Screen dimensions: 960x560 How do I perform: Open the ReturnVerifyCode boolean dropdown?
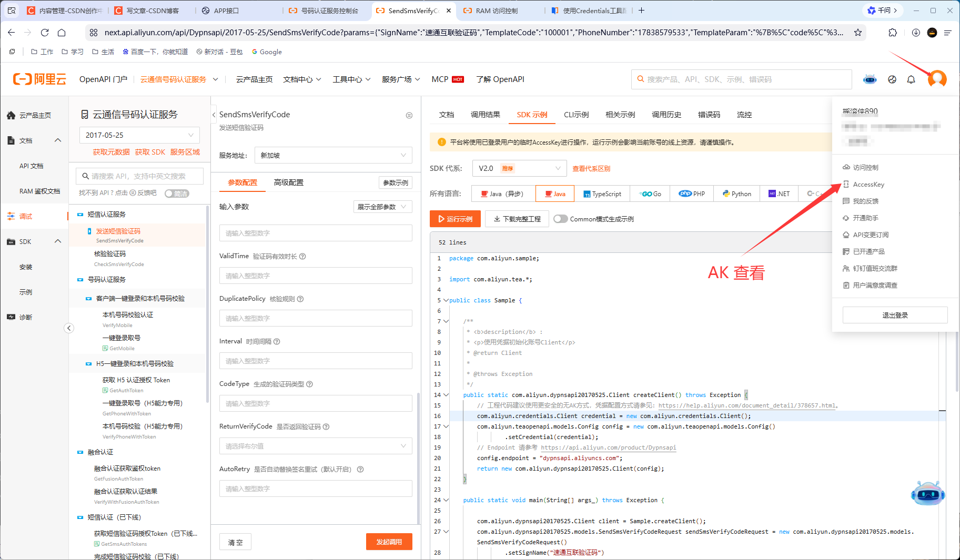[x=316, y=446]
